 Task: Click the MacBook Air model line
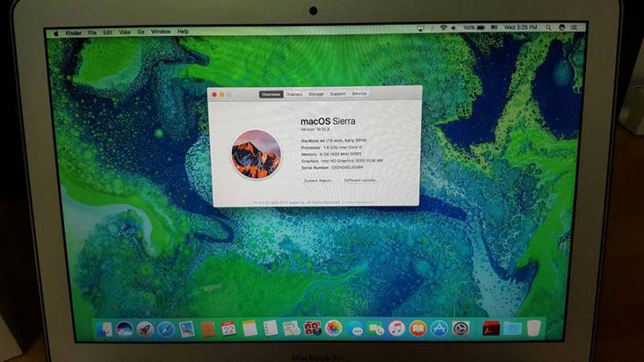coord(333,140)
